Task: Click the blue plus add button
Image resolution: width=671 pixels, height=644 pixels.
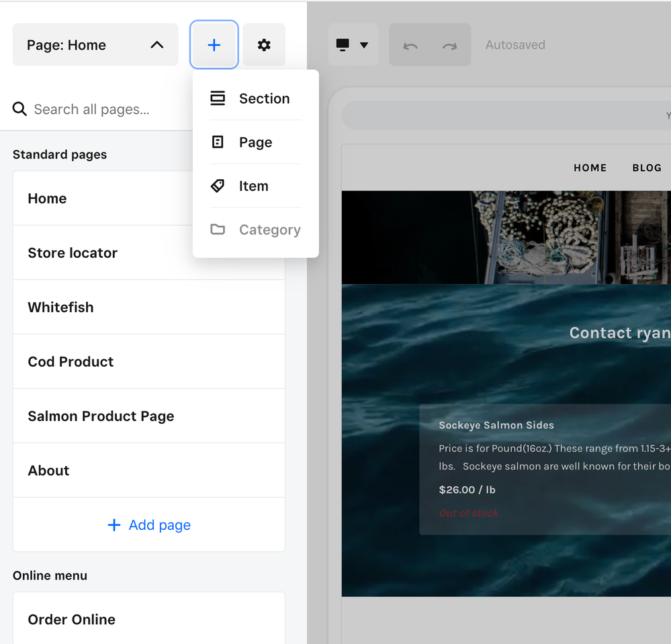Action: pyautogui.click(x=214, y=45)
